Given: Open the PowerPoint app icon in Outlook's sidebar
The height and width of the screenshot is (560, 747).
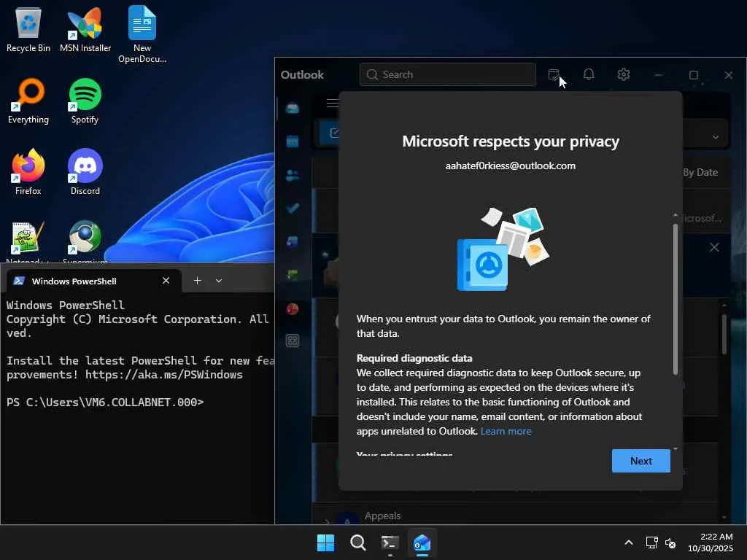Looking at the screenshot, I should (293, 309).
